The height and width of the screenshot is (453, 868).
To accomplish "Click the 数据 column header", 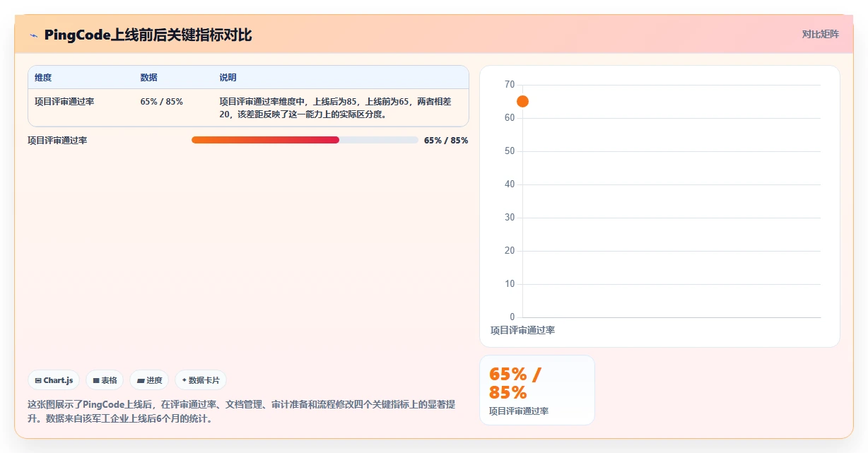I will [149, 78].
